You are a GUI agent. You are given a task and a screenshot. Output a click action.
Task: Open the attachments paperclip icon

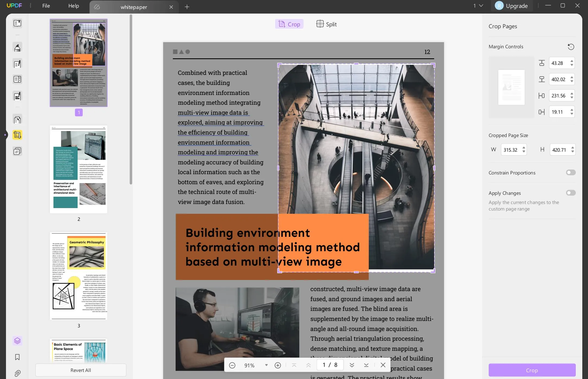click(x=17, y=373)
